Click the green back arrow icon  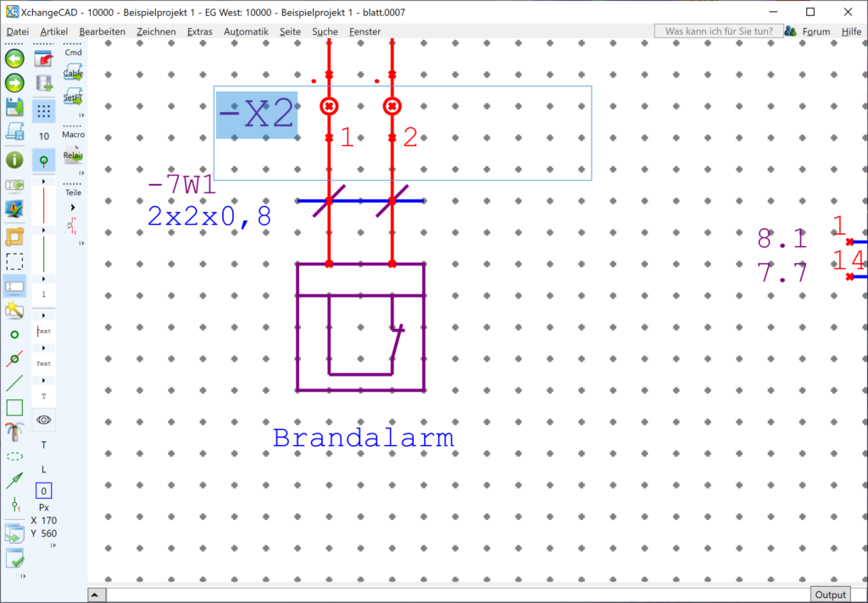tap(14, 59)
